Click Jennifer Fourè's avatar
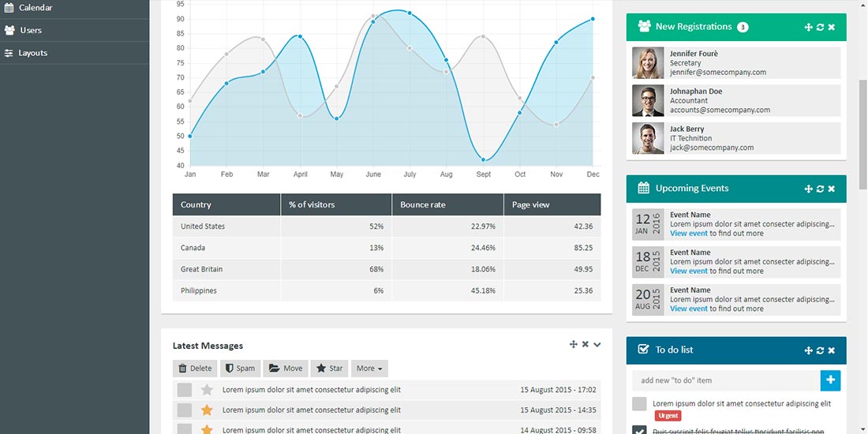This screenshot has width=868, height=434. click(x=648, y=62)
